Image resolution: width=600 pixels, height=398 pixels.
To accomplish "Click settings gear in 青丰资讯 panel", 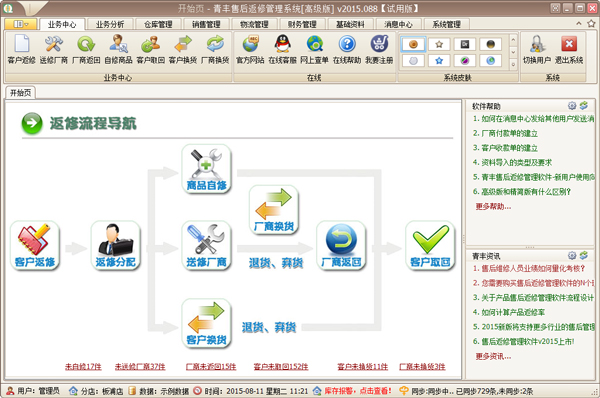I will click(x=572, y=255).
